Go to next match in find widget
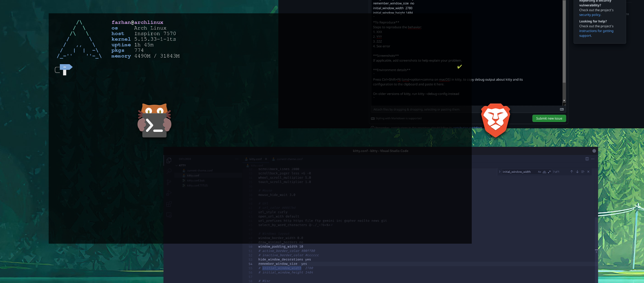This screenshot has height=283, width=644. (x=577, y=172)
